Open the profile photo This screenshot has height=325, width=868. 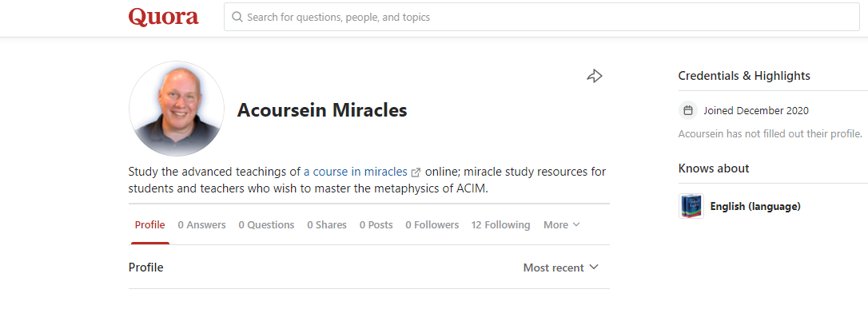pos(176,109)
